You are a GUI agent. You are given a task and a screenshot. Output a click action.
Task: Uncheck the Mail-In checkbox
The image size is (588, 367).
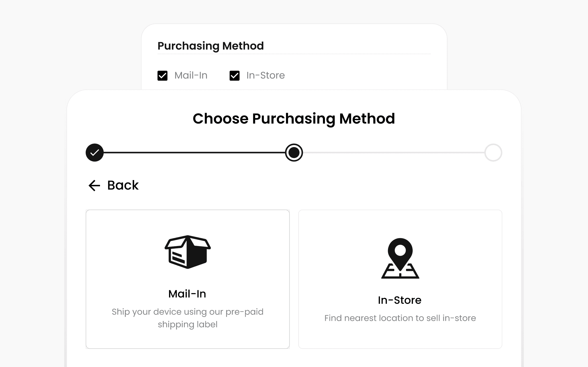pyautogui.click(x=162, y=76)
